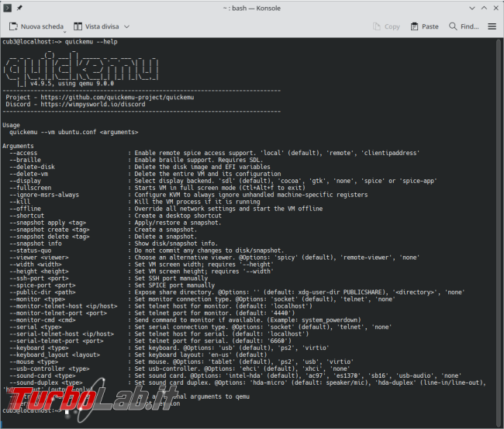Viewport: 504px width, 429px height.
Task: Click the '--access' argument text
Action: pos(23,153)
